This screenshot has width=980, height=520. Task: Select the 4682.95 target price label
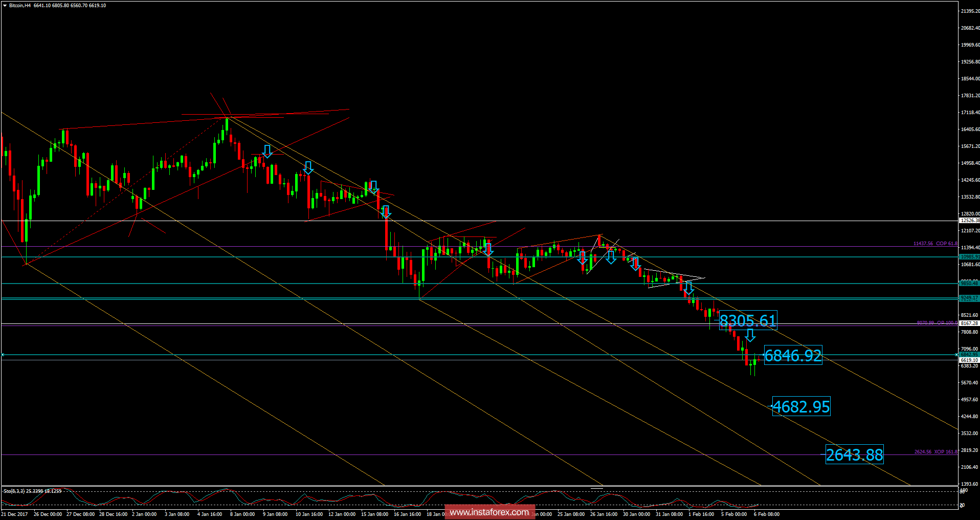[x=801, y=406]
